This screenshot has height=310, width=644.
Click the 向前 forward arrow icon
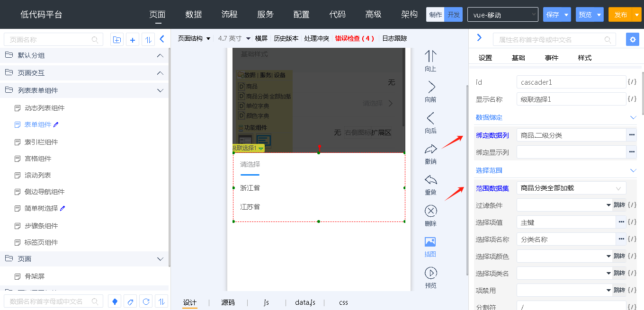[x=431, y=87]
